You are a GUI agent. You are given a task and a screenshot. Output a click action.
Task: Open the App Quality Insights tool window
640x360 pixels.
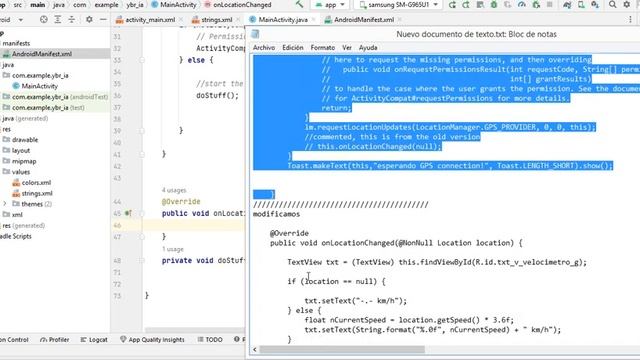click(152, 340)
